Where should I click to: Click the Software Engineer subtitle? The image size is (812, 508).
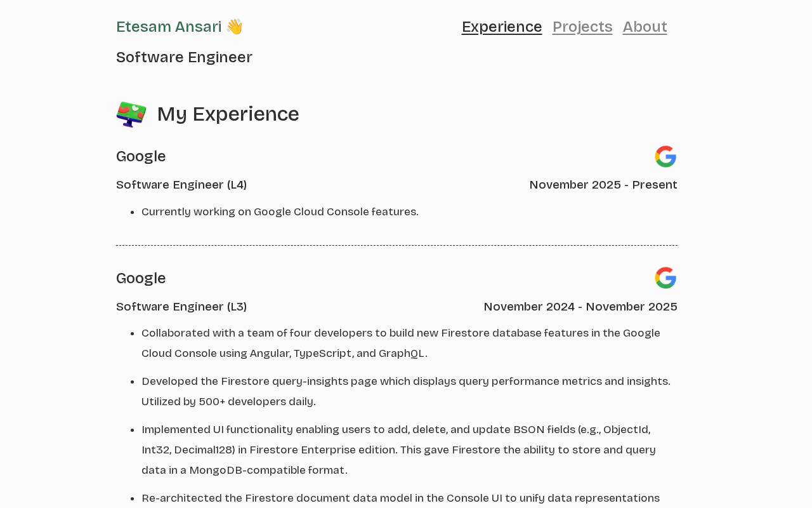click(184, 57)
